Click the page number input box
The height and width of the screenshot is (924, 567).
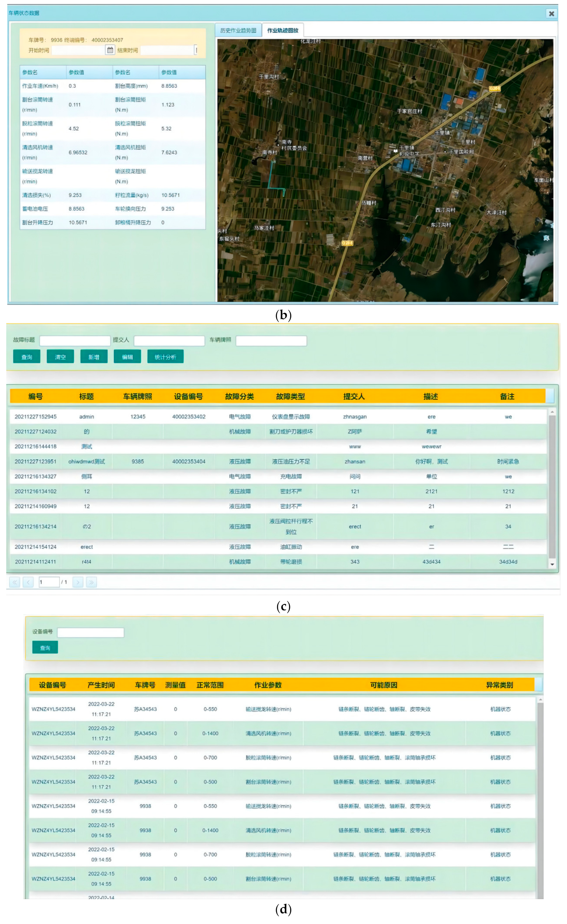(x=49, y=582)
